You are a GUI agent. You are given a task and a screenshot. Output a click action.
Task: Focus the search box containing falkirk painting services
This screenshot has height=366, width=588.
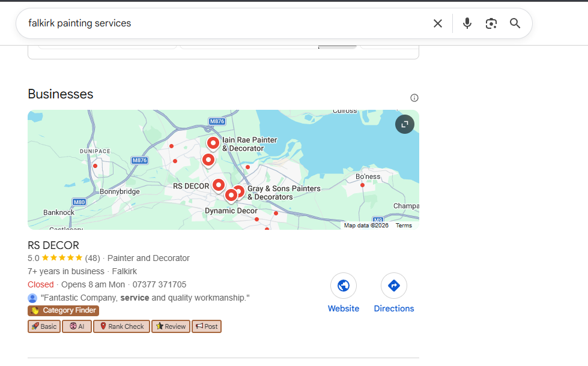click(222, 23)
